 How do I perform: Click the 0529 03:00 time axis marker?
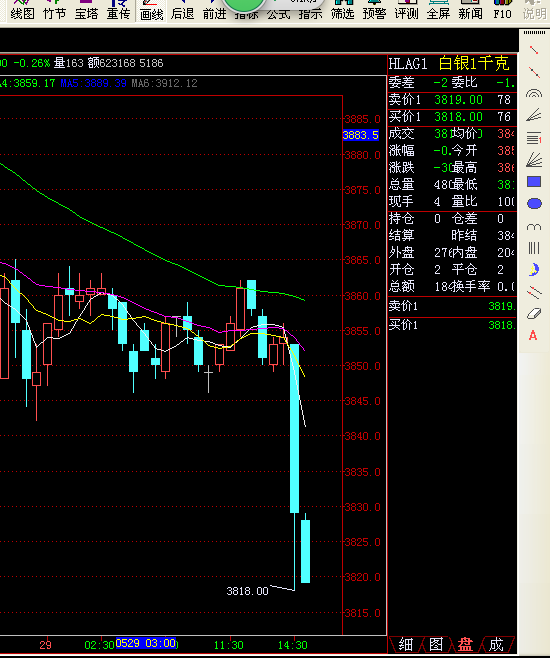click(146, 643)
